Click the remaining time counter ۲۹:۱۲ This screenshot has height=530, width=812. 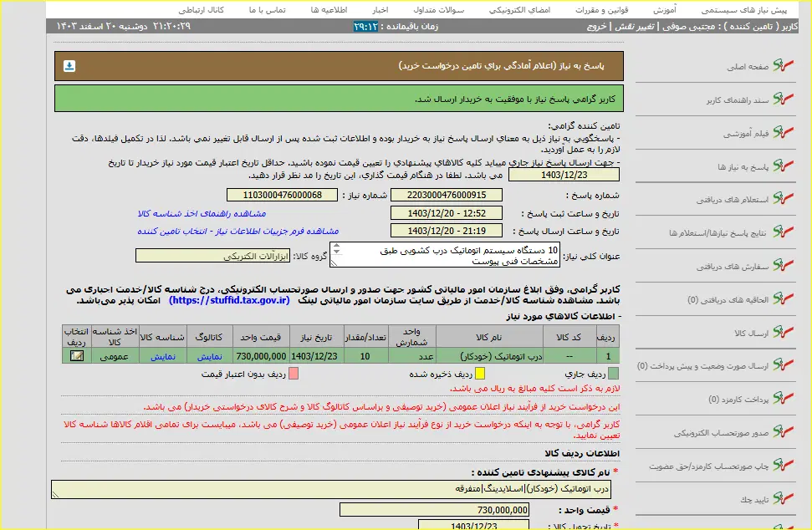coord(365,27)
